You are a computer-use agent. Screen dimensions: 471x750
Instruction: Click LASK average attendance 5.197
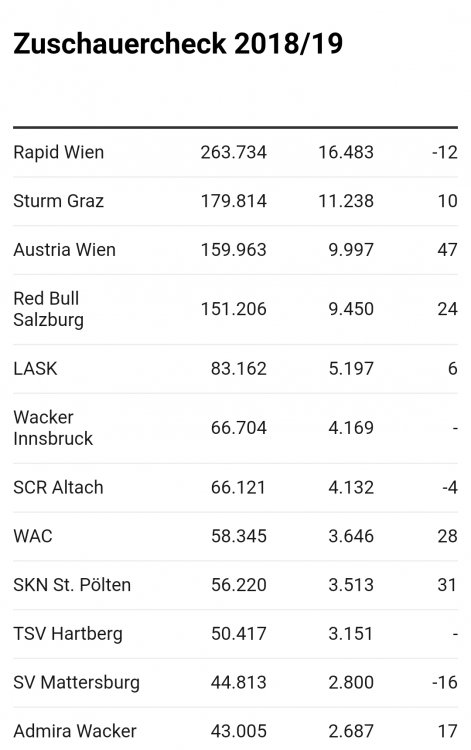click(351, 369)
